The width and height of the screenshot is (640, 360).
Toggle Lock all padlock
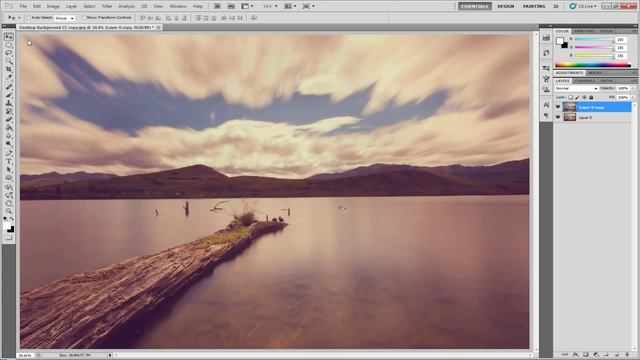[591, 98]
